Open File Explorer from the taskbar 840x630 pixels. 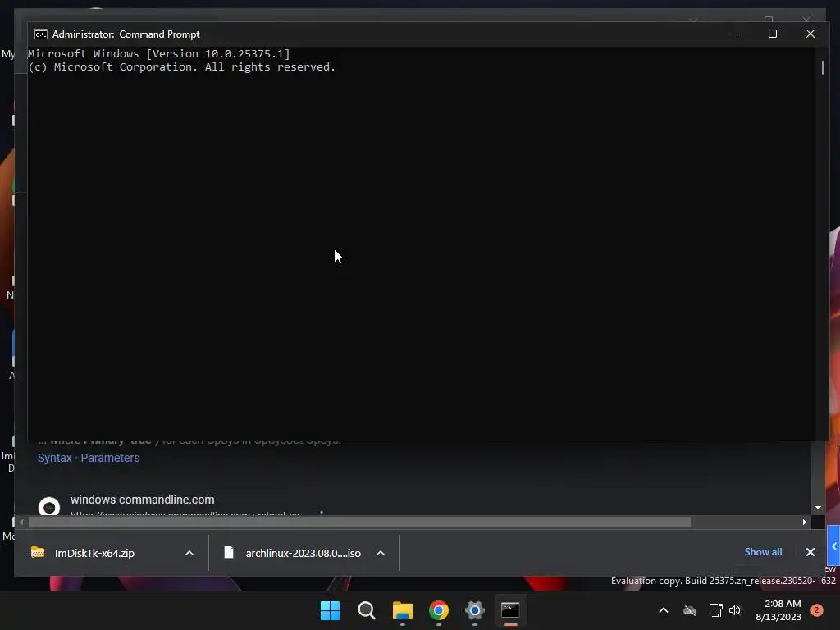[x=402, y=610]
